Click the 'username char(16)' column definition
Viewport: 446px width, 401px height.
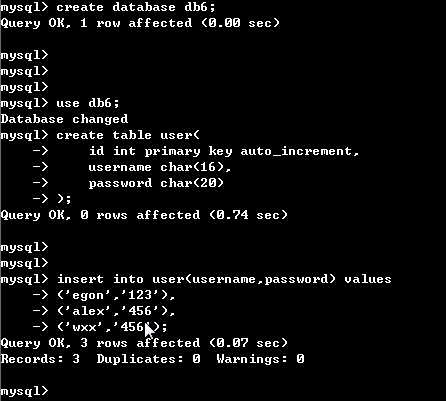coord(159,167)
